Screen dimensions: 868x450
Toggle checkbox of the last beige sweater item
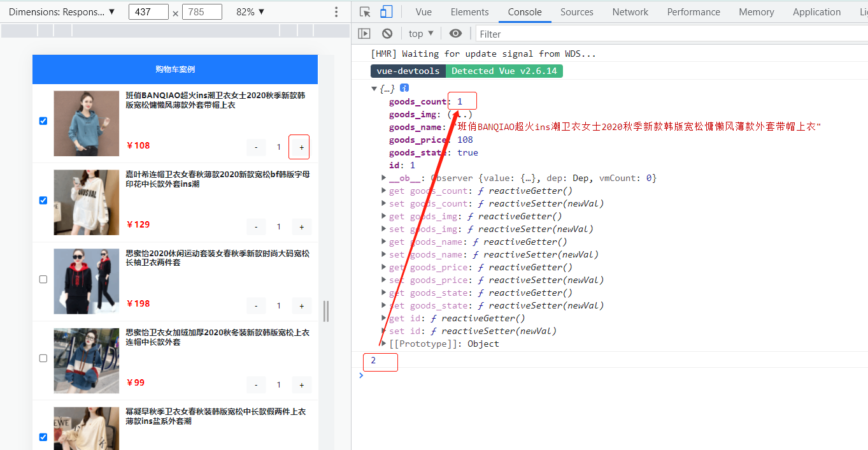(x=43, y=437)
